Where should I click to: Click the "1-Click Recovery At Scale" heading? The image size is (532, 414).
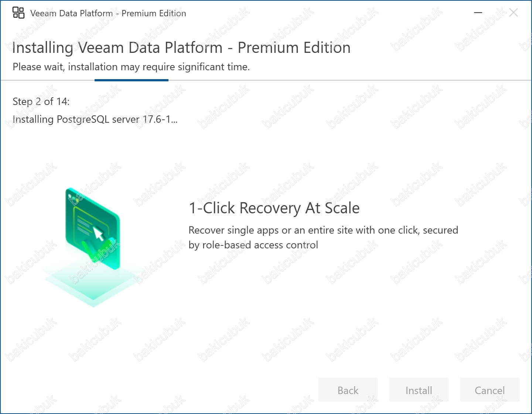274,208
